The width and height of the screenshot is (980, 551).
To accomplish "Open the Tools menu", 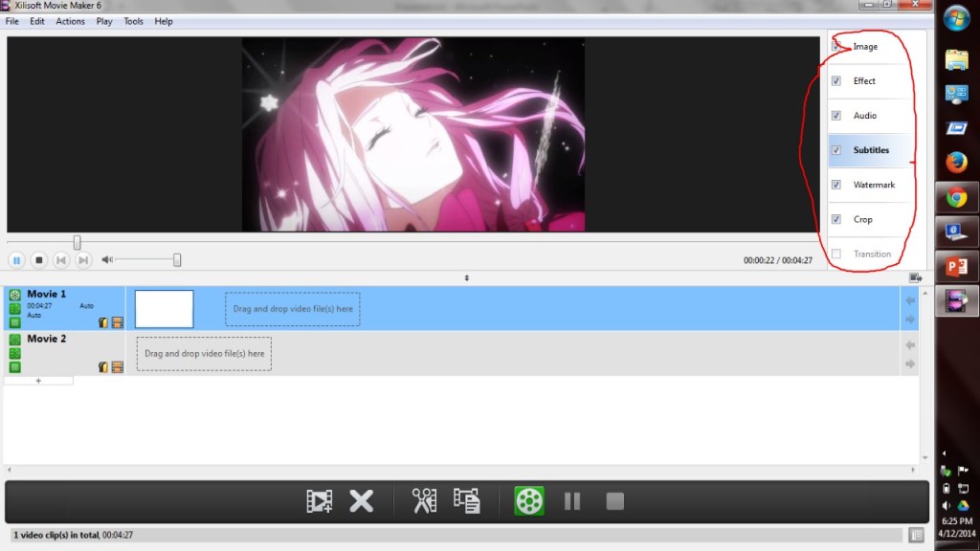I will (133, 21).
